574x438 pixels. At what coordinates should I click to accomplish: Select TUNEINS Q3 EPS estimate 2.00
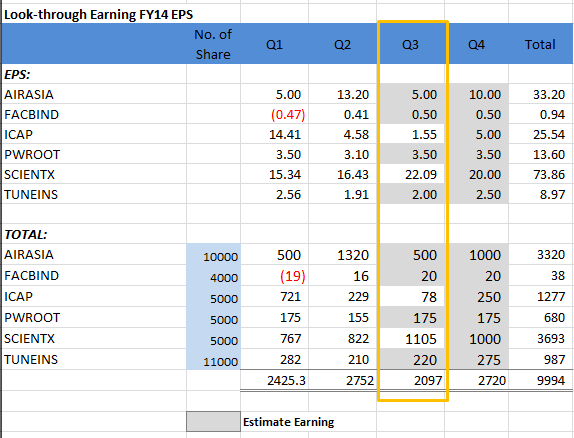424,194
